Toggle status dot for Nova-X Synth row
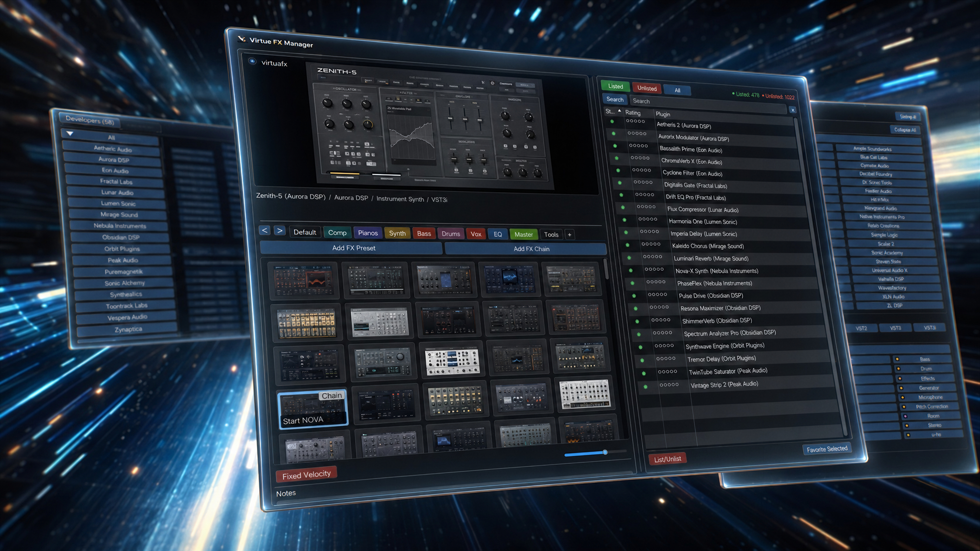Image resolution: width=980 pixels, height=551 pixels. 631,270
